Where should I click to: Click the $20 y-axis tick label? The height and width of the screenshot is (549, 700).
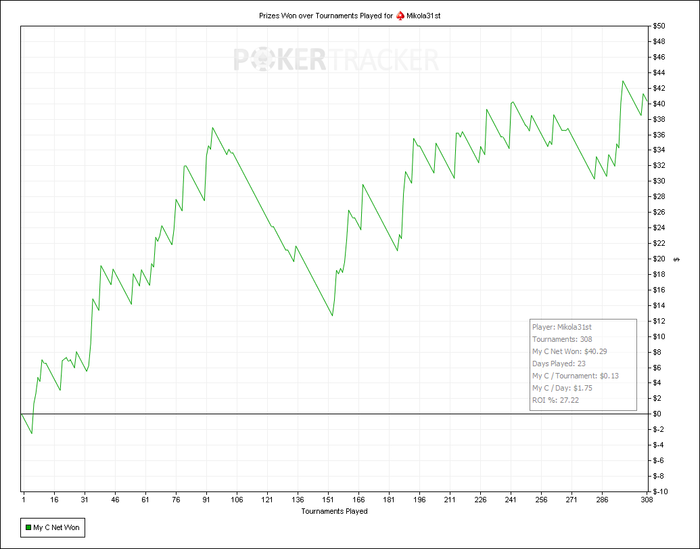[659, 259]
